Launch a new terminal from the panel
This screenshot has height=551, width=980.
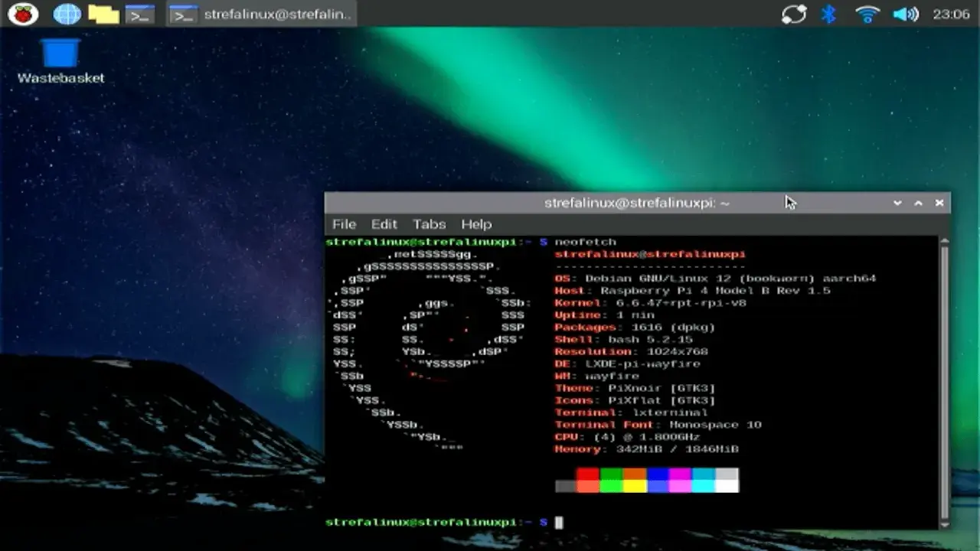(140, 14)
